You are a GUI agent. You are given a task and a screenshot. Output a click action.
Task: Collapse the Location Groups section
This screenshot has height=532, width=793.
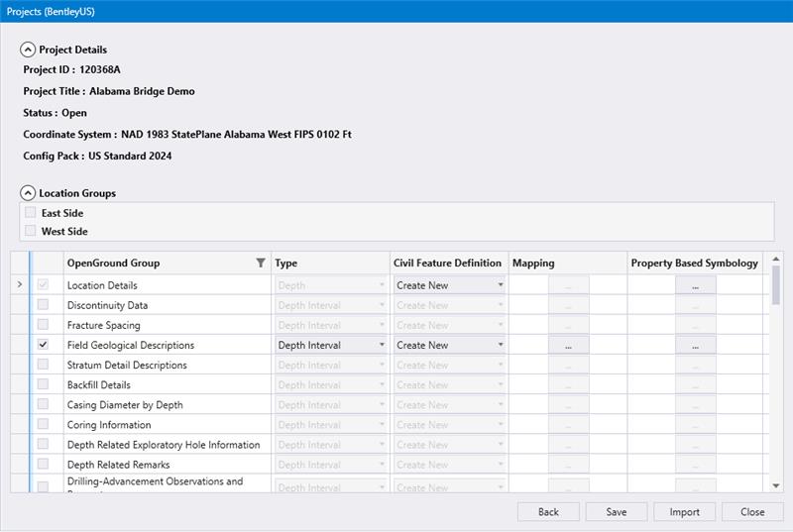click(28, 193)
